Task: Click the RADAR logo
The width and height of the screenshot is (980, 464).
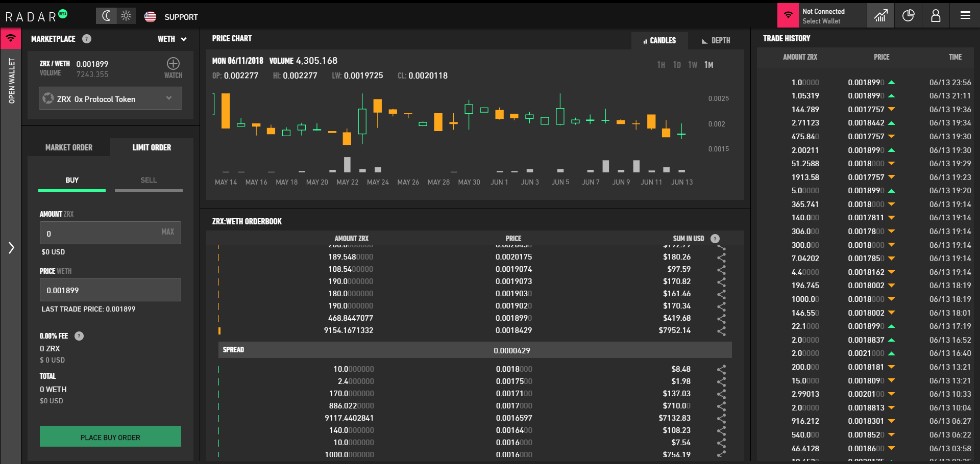Action: 36,16
